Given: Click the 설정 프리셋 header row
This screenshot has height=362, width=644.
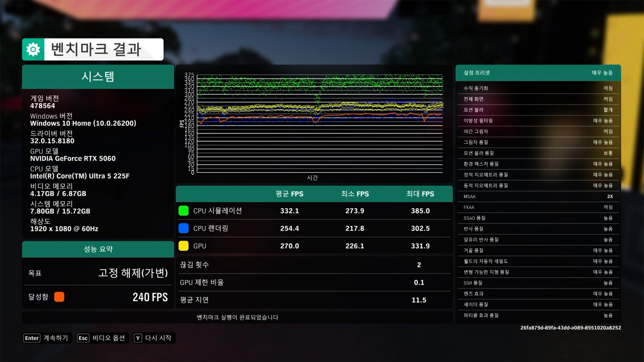Looking at the screenshot, I should 538,73.
